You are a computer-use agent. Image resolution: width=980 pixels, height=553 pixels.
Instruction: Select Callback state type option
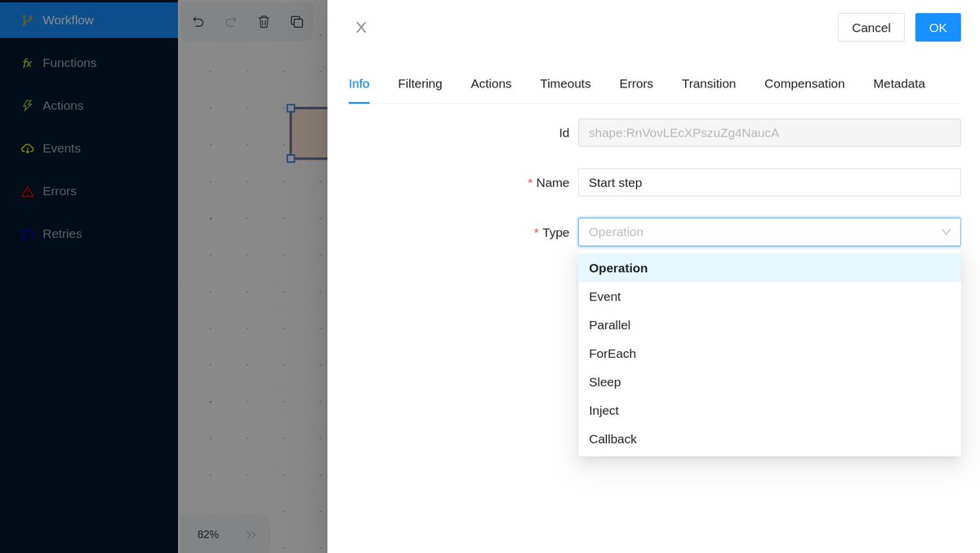tap(769, 439)
